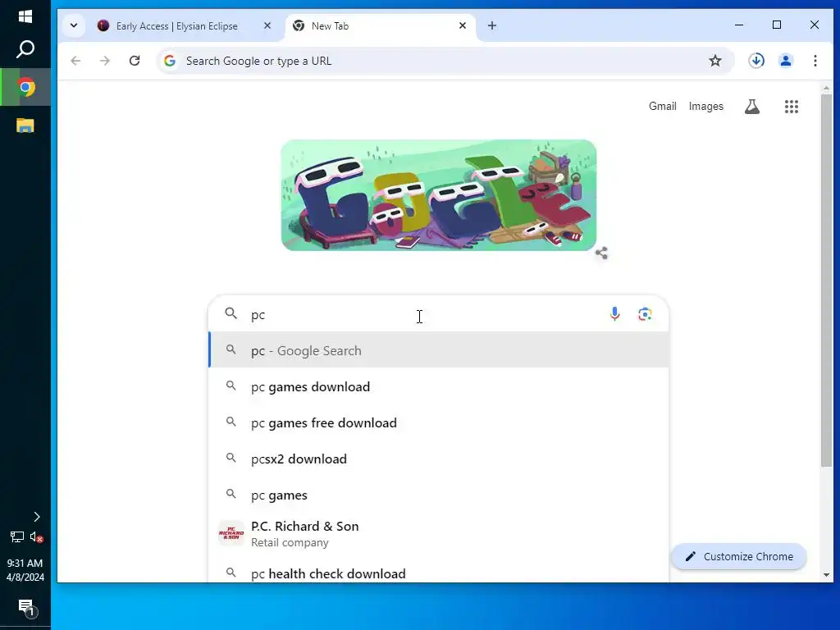Open the Windows Start menu
The image size is (840, 630).
pyautogui.click(x=25, y=16)
